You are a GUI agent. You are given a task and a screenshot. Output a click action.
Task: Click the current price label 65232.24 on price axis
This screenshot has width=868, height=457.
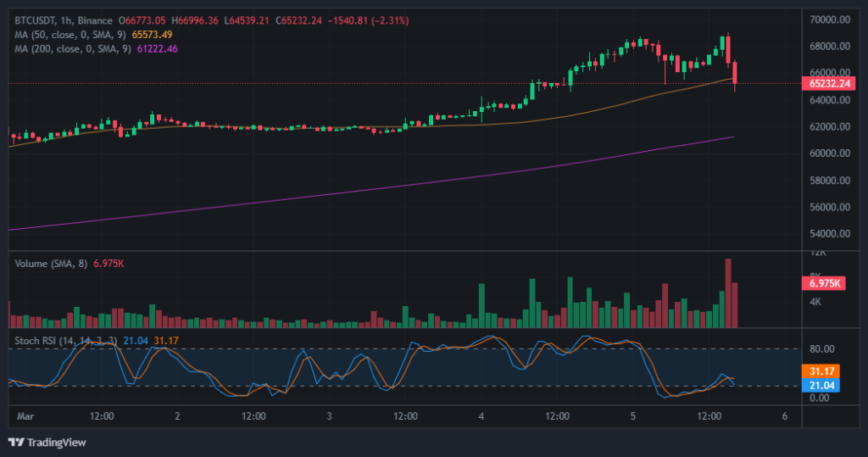click(829, 84)
